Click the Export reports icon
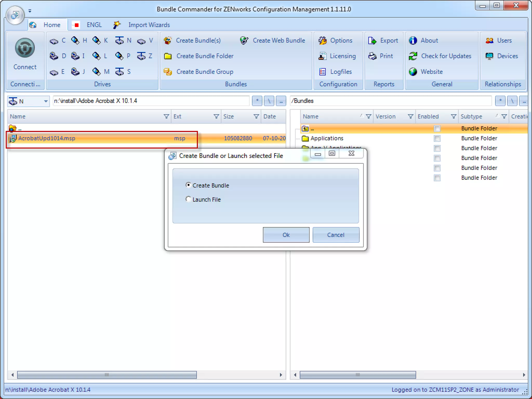 pyautogui.click(x=372, y=41)
